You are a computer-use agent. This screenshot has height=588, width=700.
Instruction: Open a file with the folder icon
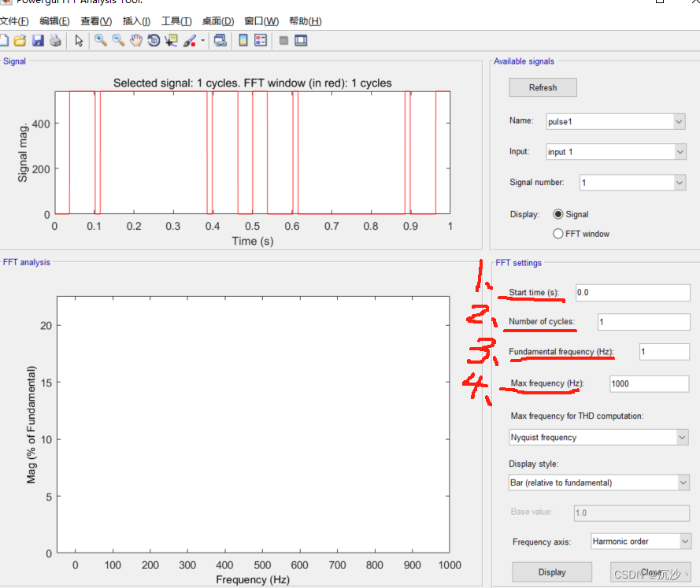[x=20, y=41]
